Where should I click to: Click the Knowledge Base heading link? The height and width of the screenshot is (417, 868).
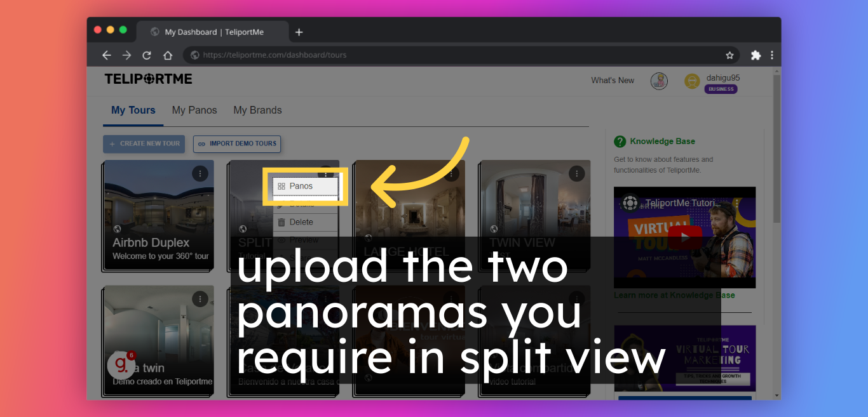(x=663, y=142)
